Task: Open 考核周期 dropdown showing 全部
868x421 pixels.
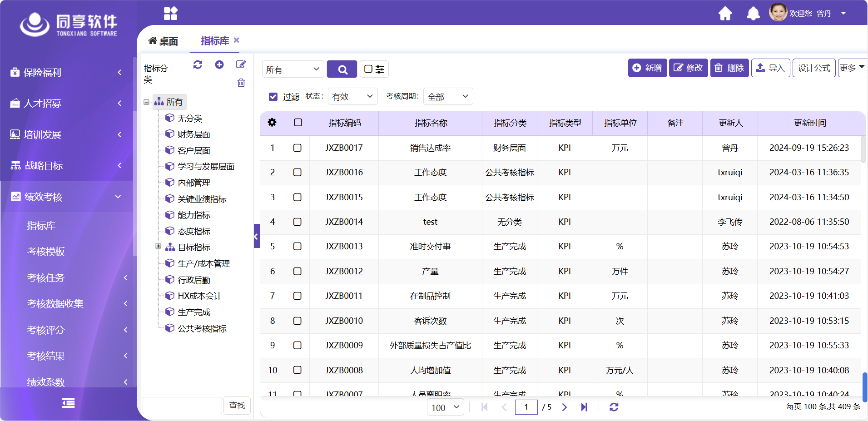Action: tap(448, 96)
